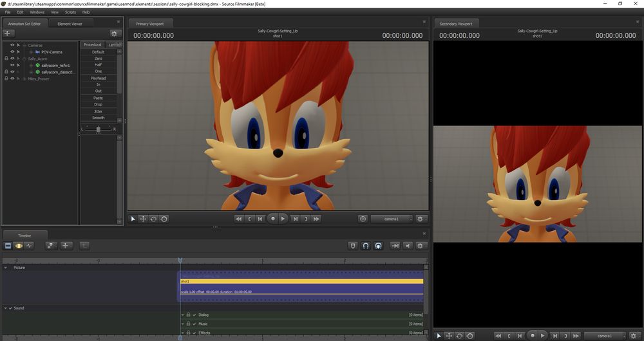Select the Procedural presets tab
644x341 pixels.
(92, 45)
